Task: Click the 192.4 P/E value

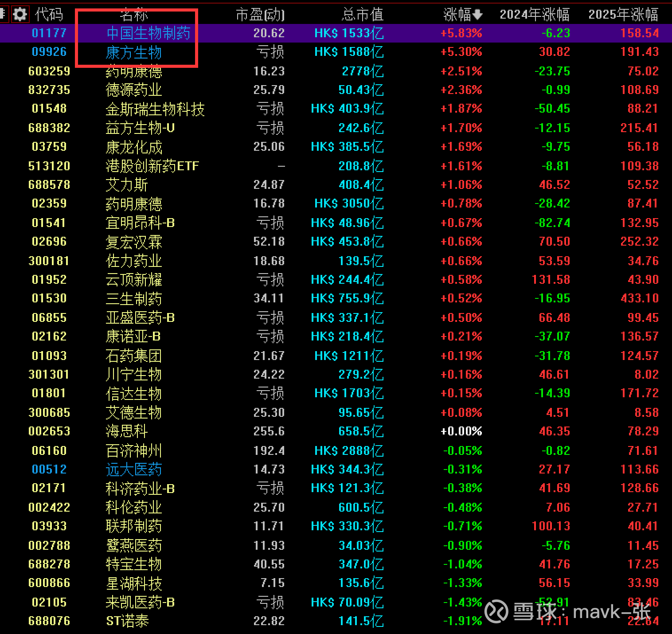Action: click(x=269, y=451)
